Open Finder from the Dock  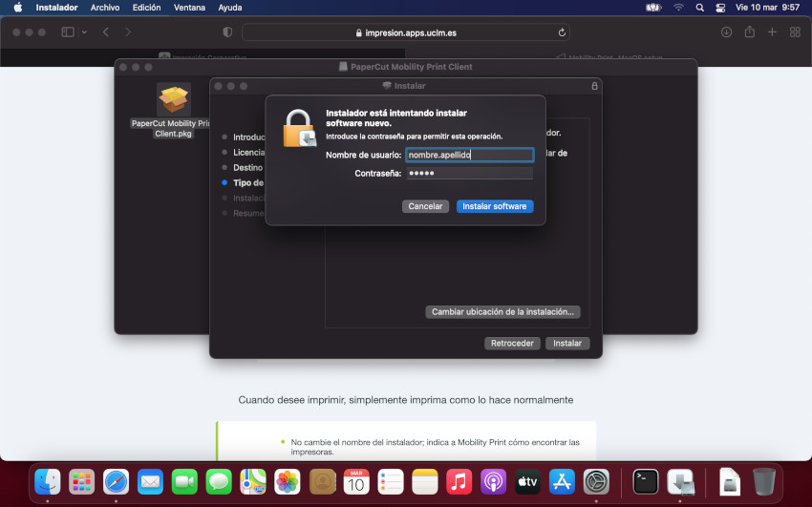click(47, 481)
